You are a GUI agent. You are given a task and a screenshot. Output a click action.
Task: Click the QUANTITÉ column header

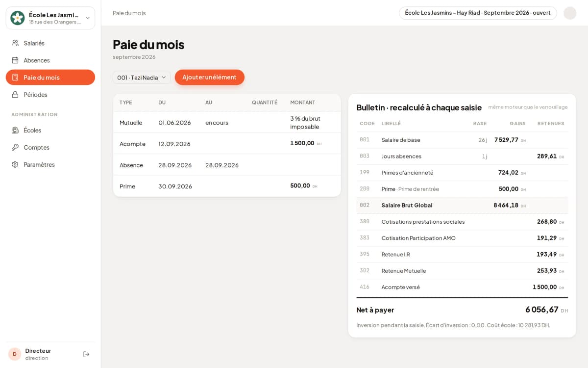pos(265,103)
